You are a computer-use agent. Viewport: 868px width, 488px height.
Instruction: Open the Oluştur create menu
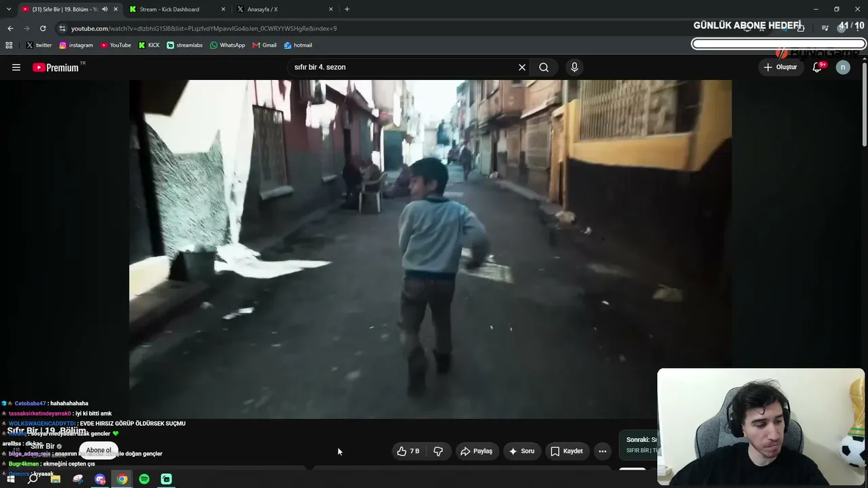[781, 67]
